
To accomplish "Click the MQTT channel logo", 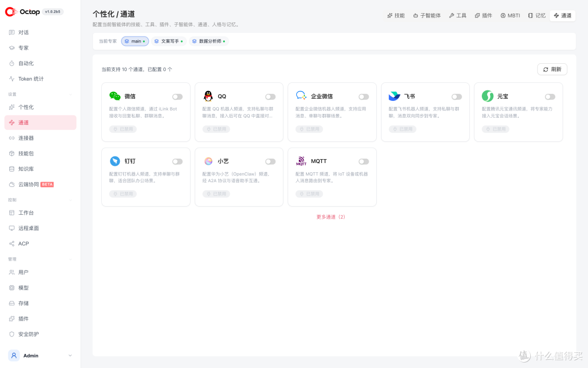I will (301, 161).
